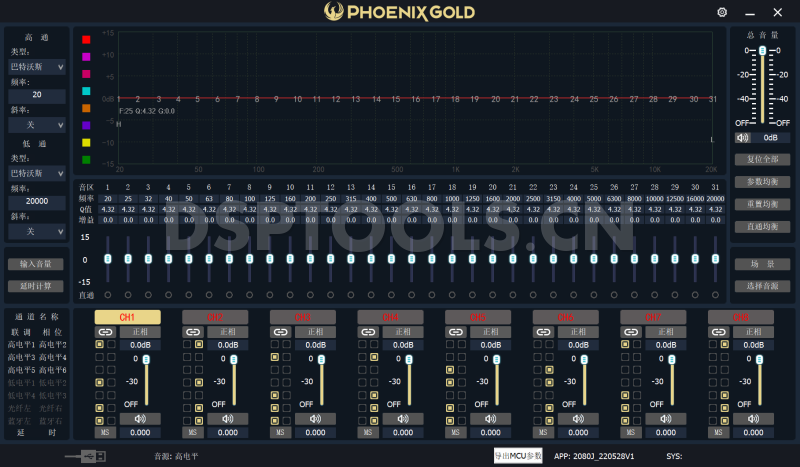800x467 pixels.
Task: Select the CH3 channel tab
Action: [x=303, y=317]
